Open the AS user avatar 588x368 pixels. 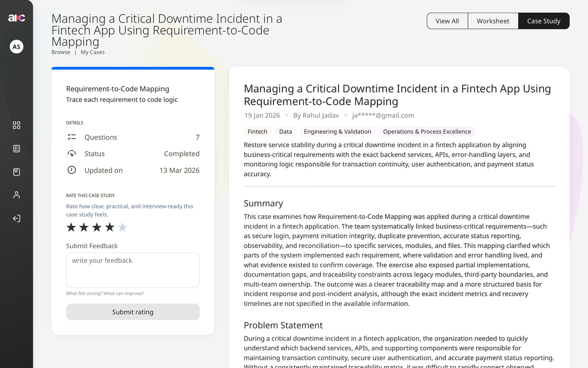coord(16,47)
